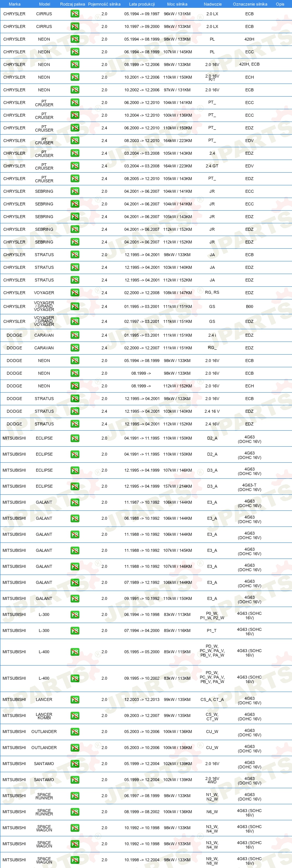Select the Nadwozie column header

coord(213,4)
